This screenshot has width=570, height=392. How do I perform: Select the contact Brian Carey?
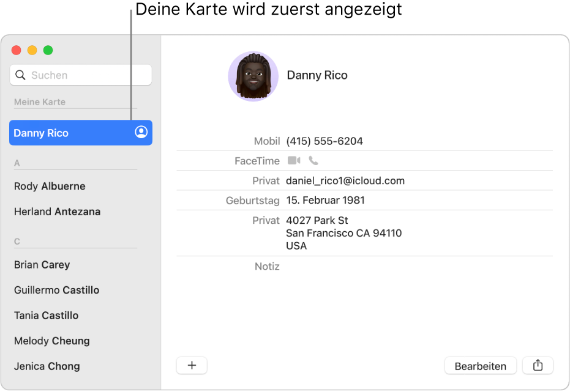point(42,265)
